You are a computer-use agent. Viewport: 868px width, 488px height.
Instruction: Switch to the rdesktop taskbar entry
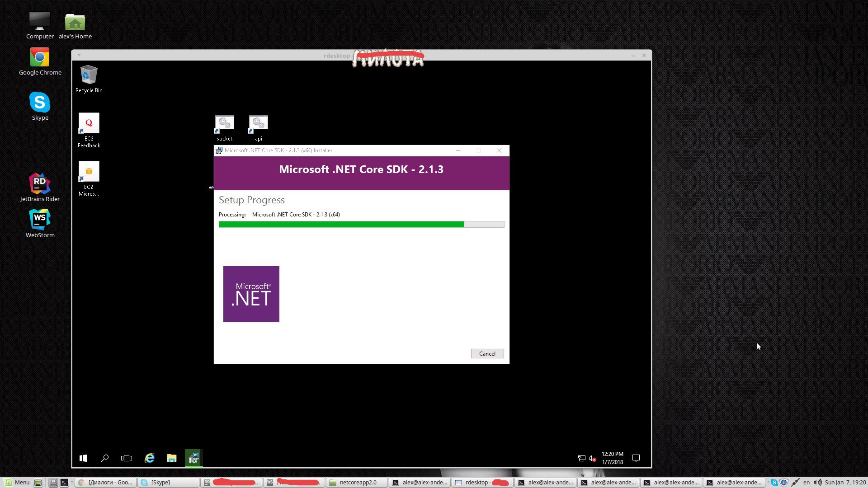(482, 482)
